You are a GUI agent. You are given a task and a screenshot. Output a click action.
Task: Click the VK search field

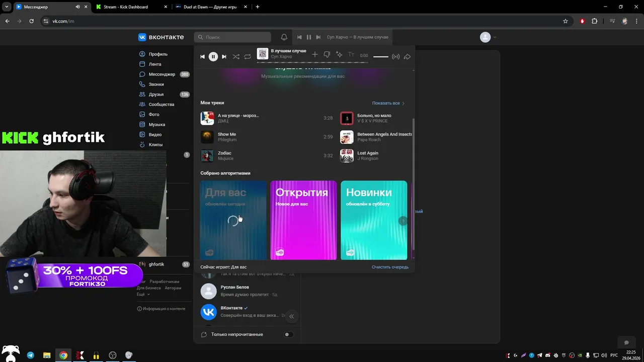point(232,37)
